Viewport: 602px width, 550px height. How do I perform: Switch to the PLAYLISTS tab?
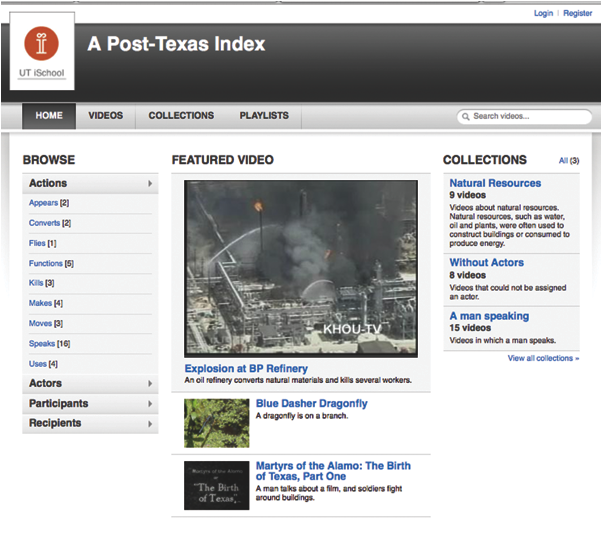point(264,116)
